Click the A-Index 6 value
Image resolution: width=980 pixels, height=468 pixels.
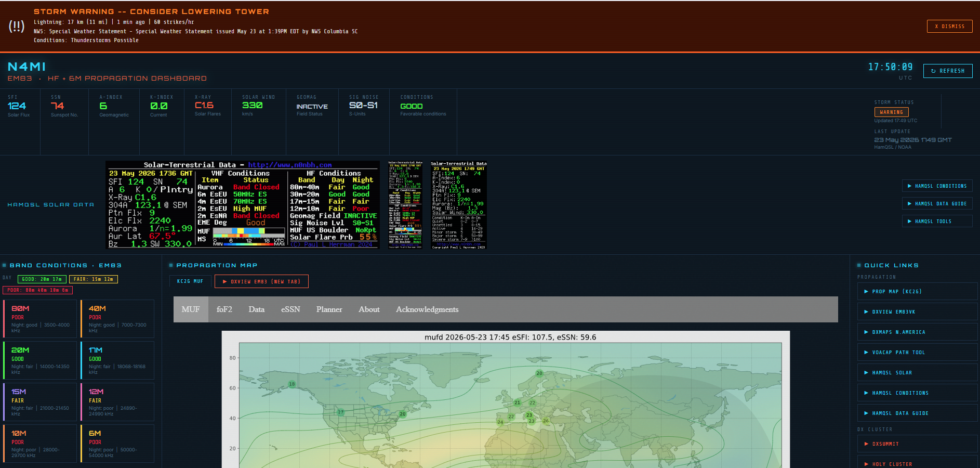(103, 106)
